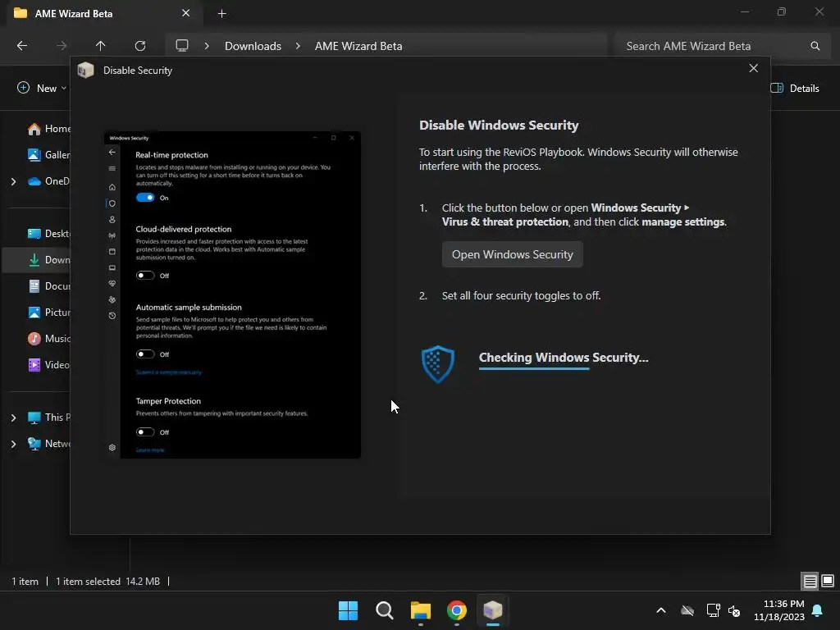
Task: Click the This PC monitor icon in address bar
Action: pyautogui.click(x=182, y=46)
